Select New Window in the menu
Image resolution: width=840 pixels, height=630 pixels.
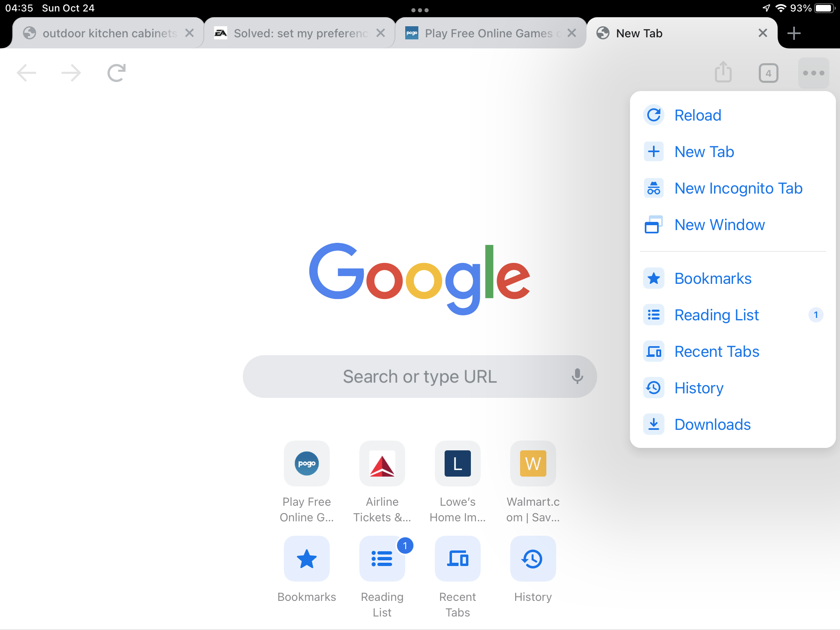[x=733, y=225]
